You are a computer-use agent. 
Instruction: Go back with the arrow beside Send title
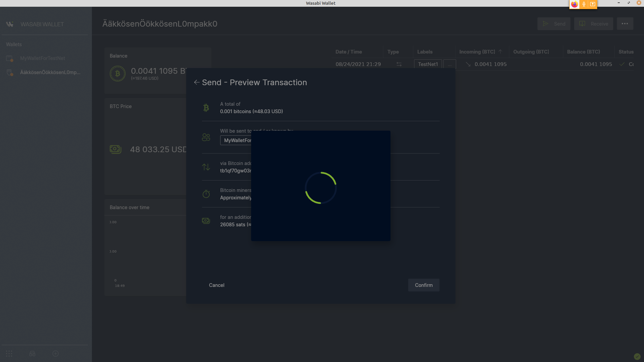point(197,83)
